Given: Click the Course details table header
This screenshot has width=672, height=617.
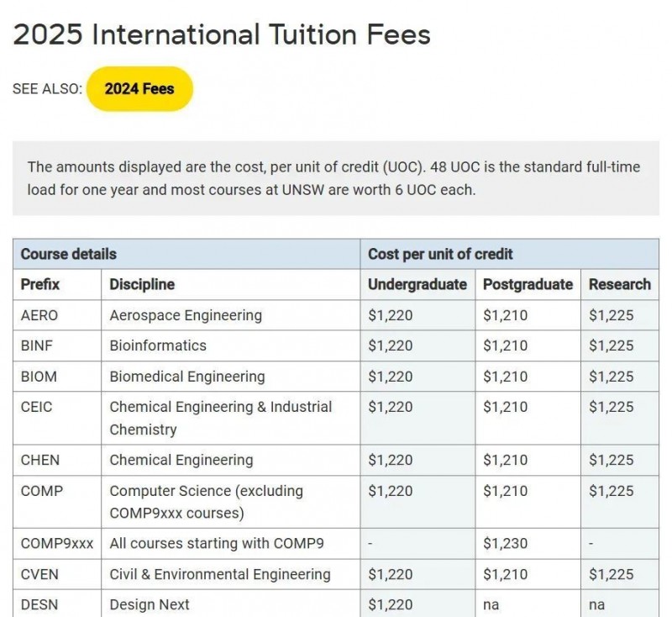Looking at the screenshot, I should pos(186,254).
